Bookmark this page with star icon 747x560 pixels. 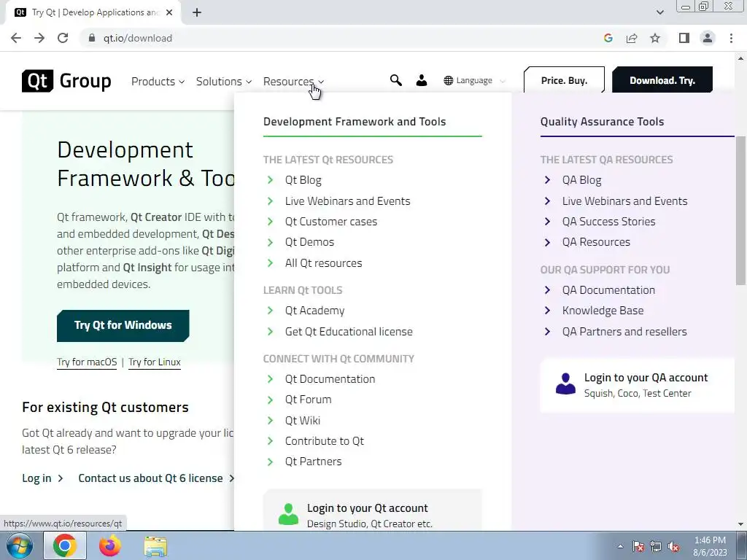655,38
